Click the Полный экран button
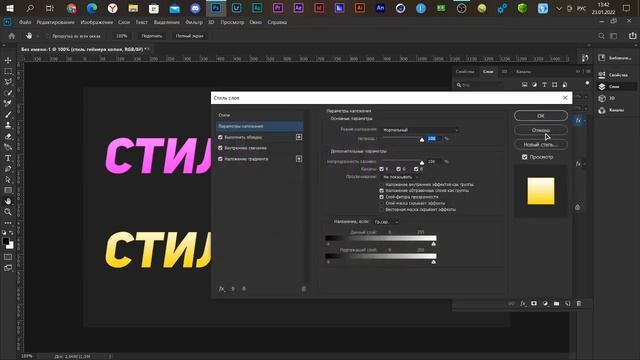The image size is (640, 360). pyautogui.click(x=189, y=36)
